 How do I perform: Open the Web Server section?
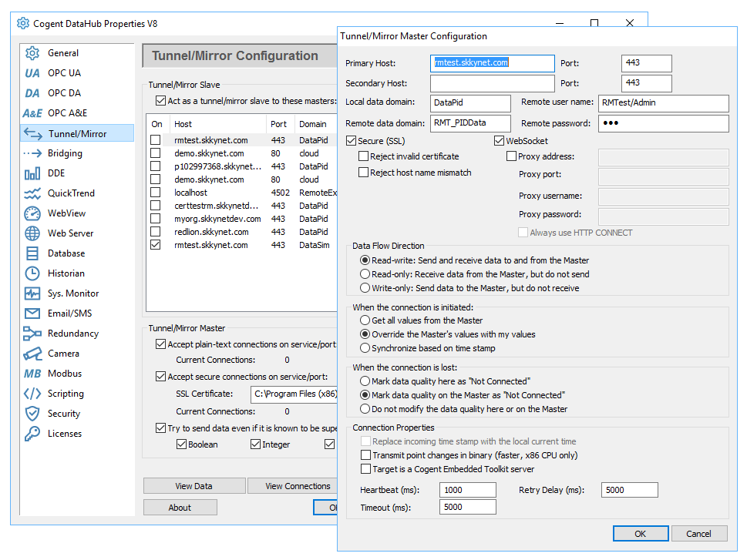(x=70, y=233)
